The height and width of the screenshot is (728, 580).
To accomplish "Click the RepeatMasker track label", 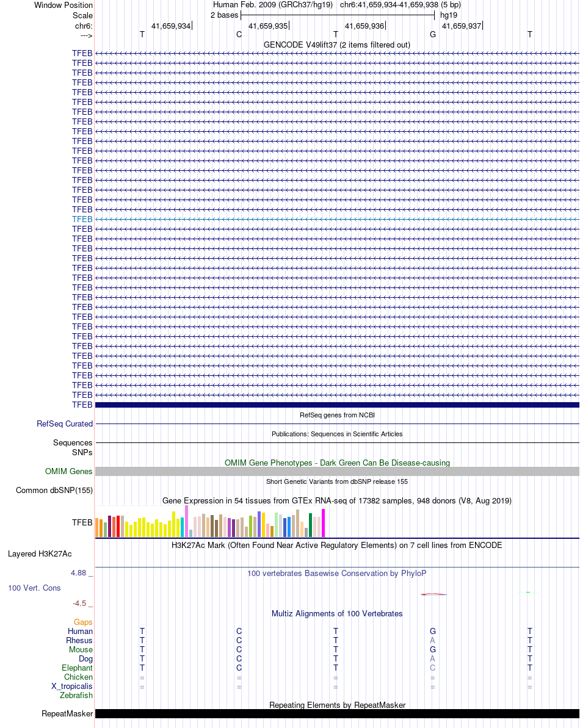I will [x=67, y=713].
